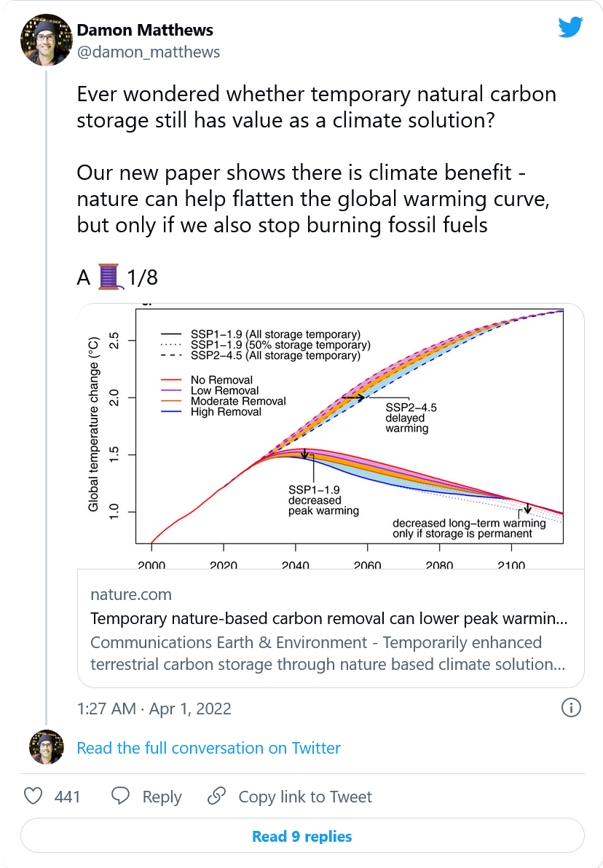
Task: Click the Twitter bird logo
Action: click(570, 27)
